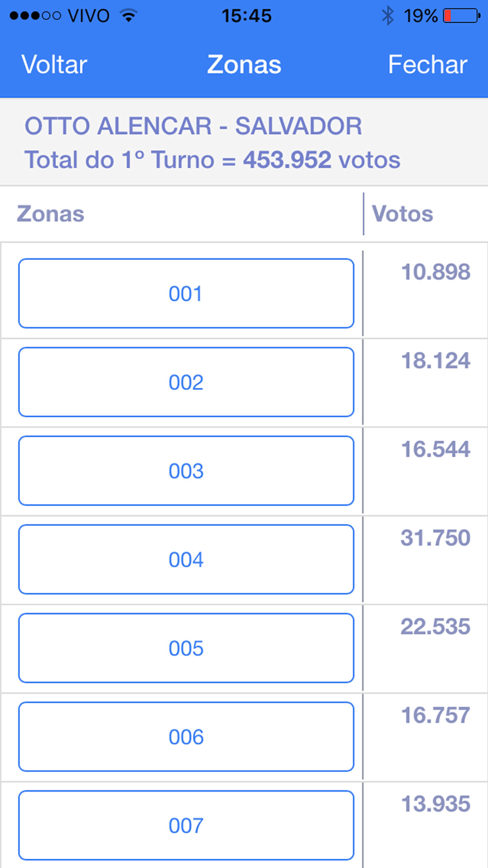Tap the battery indicator icon

click(x=462, y=16)
